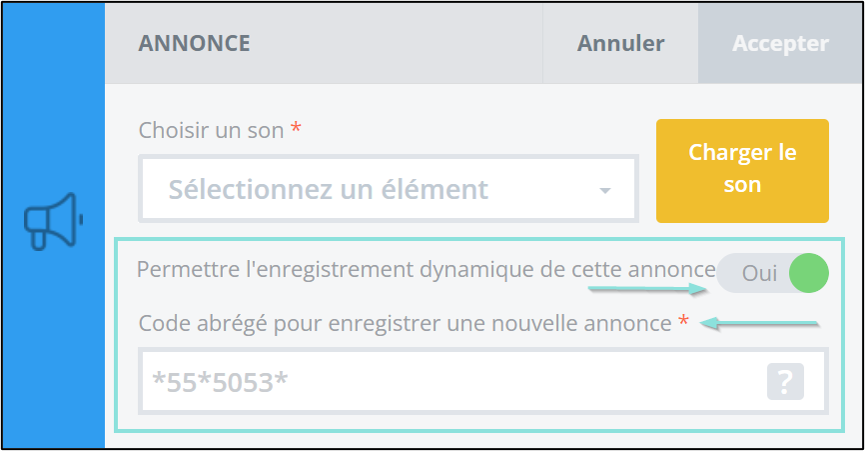Screen dimensions: 866x452
Task: Toggle the dynamic recording Oui switch
Action: pos(773,273)
